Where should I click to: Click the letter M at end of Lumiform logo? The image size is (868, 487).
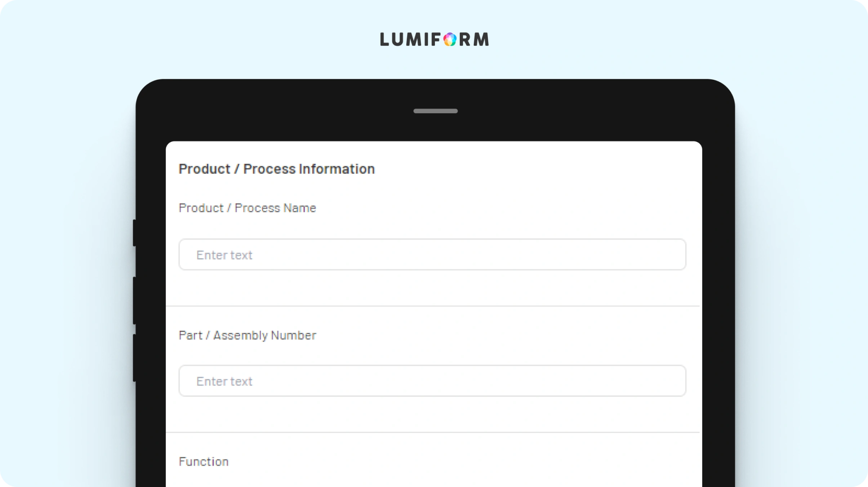[x=481, y=39]
